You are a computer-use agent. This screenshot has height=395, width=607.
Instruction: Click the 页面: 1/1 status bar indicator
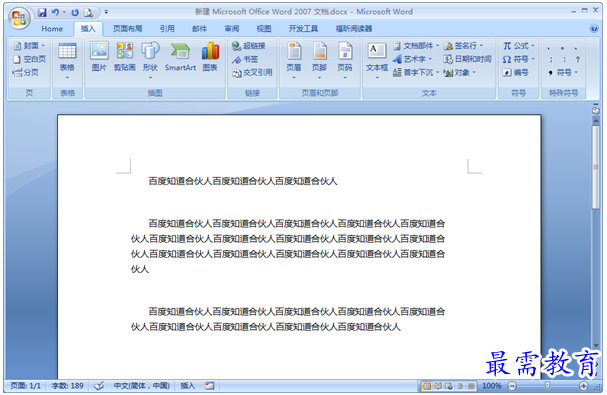(25, 386)
